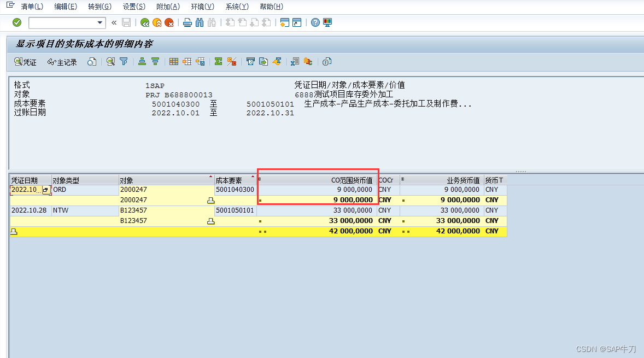Screen dimensions: 644x358
Task: Open the 设置(S) menu
Action: coord(134,7)
